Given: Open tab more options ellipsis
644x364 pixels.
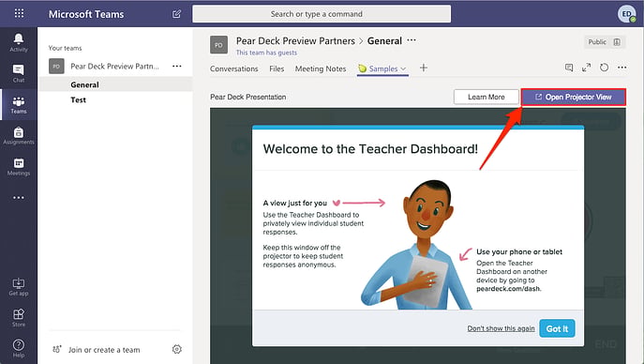Looking at the screenshot, I should pyautogui.click(x=622, y=68).
